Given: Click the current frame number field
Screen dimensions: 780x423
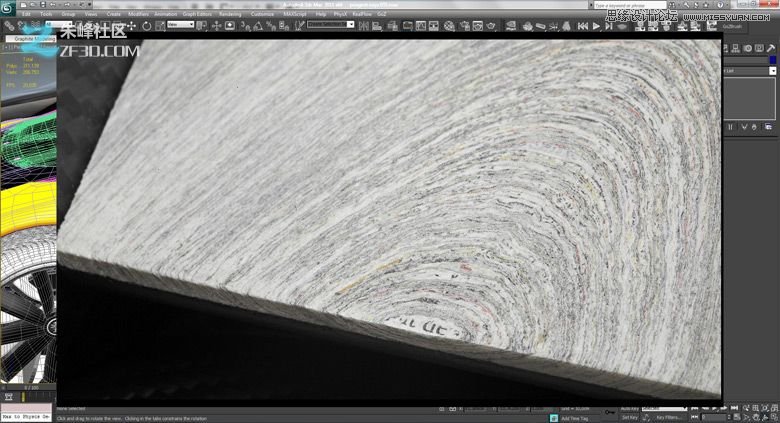Looking at the screenshot, I should point(715,417).
